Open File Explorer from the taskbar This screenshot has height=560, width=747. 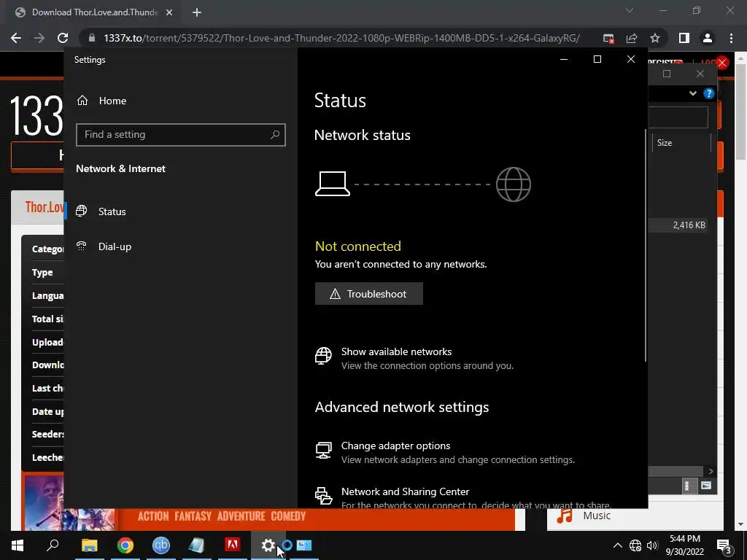[89, 545]
